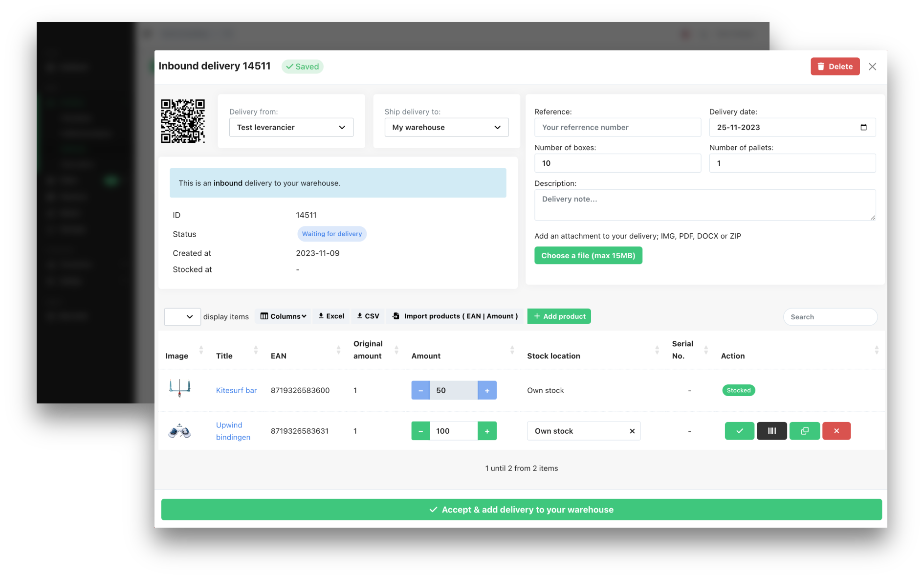The width and height of the screenshot is (924, 579).
Task: Click Kitesurf bar 'Own stock' location text
Action: [x=545, y=390]
